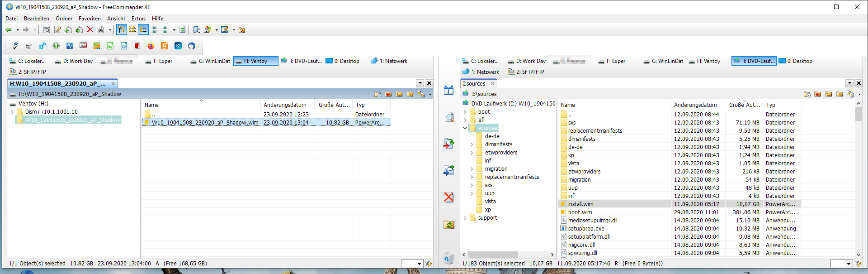Expand the etwproviders tree node

coord(472,153)
